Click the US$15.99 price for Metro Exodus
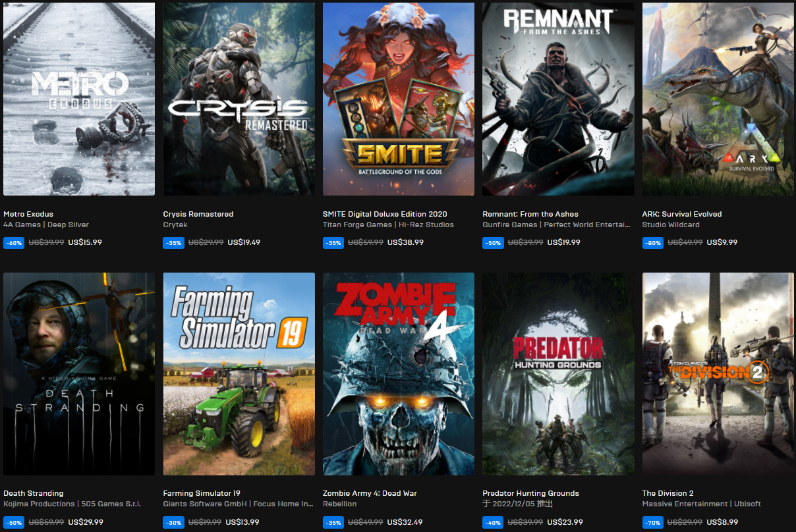The width and height of the screenshot is (796, 532). click(x=85, y=242)
